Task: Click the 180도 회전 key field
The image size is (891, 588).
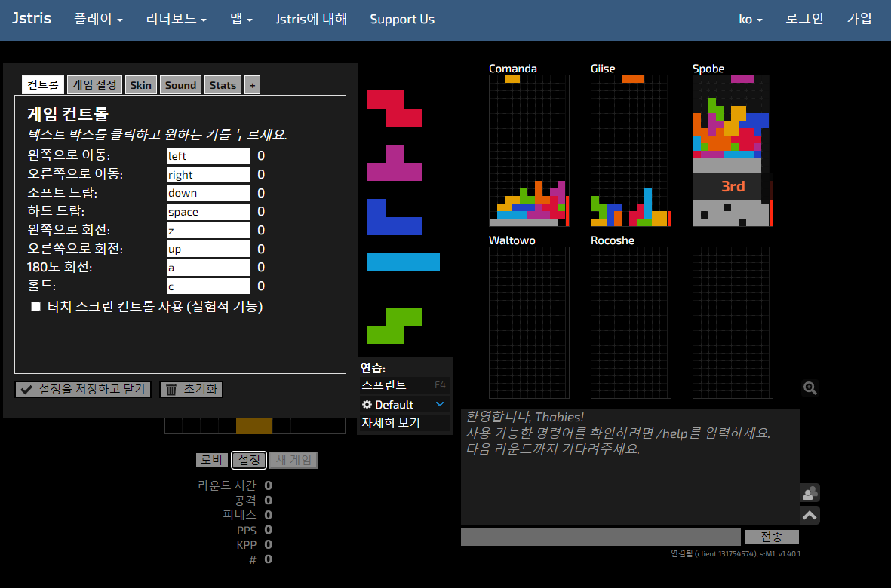Action: pos(208,268)
